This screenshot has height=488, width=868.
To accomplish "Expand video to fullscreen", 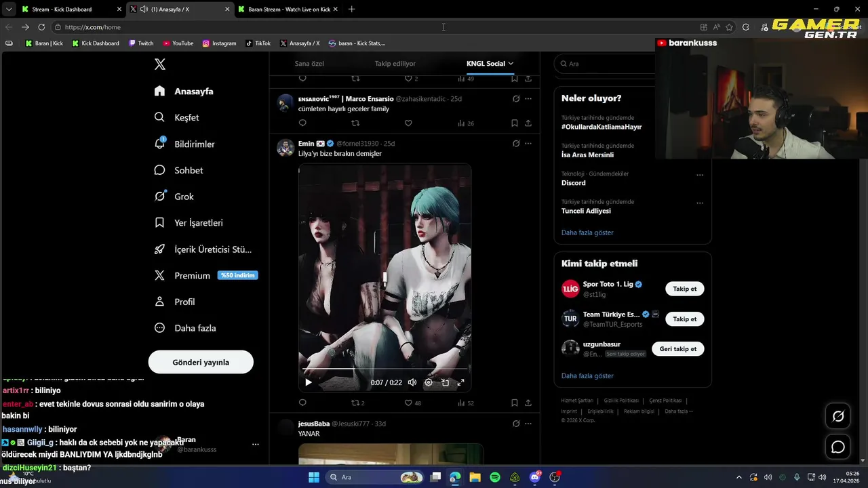I will pos(461,382).
